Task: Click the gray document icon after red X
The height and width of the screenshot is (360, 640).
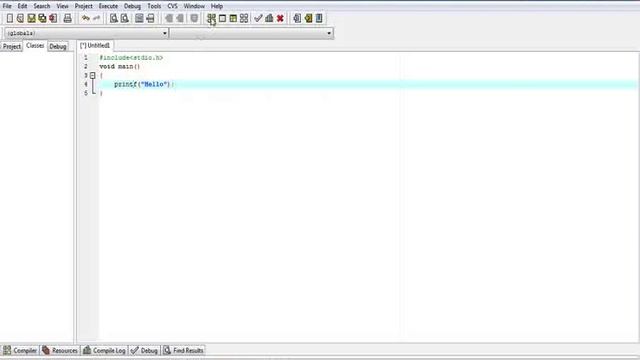Action: tap(297, 18)
